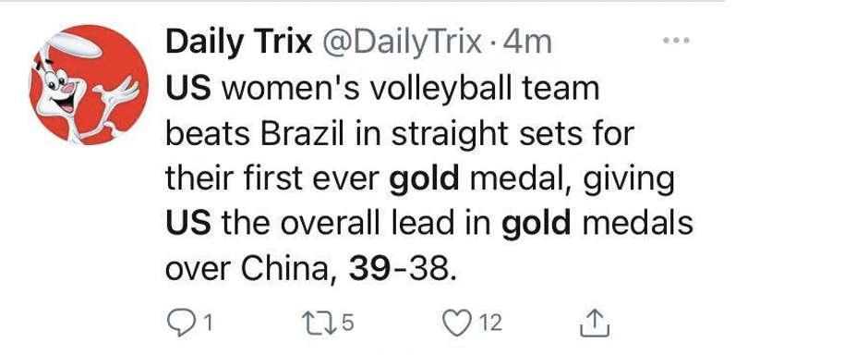Open the @DailyTrix handle profile
Image resolution: width=868 pixels, height=355 pixels.
click(402, 43)
